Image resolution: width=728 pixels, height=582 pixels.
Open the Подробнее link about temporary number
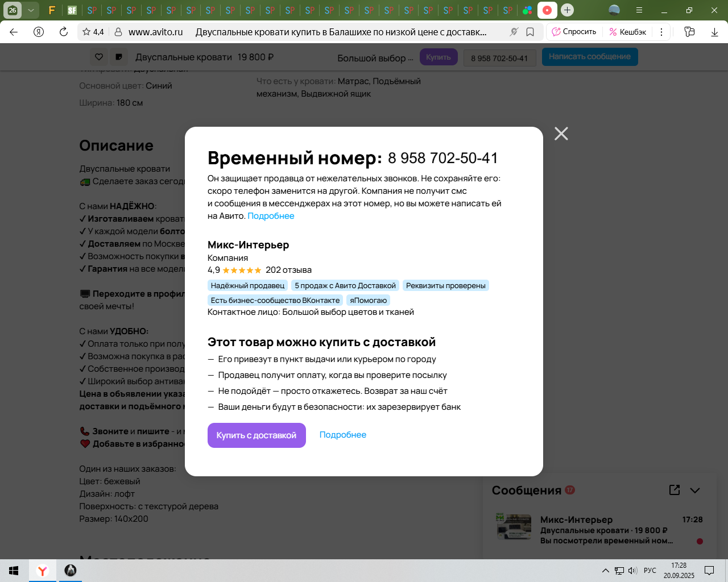[271, 216]
